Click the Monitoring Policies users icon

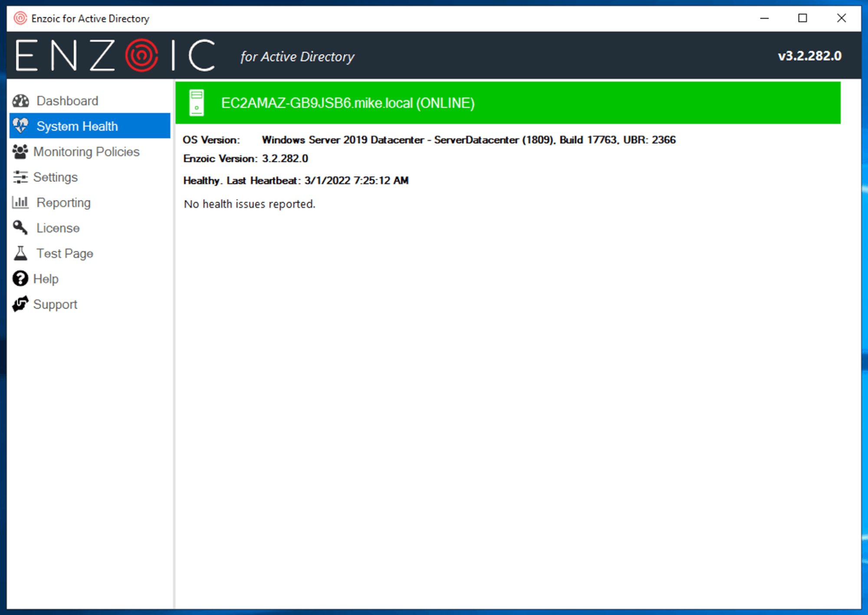[x=20, y=152]
